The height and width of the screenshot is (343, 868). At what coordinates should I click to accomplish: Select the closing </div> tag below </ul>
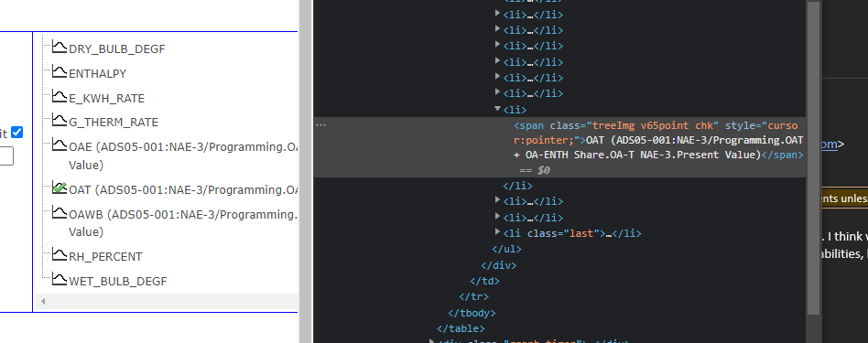(499, 265)
